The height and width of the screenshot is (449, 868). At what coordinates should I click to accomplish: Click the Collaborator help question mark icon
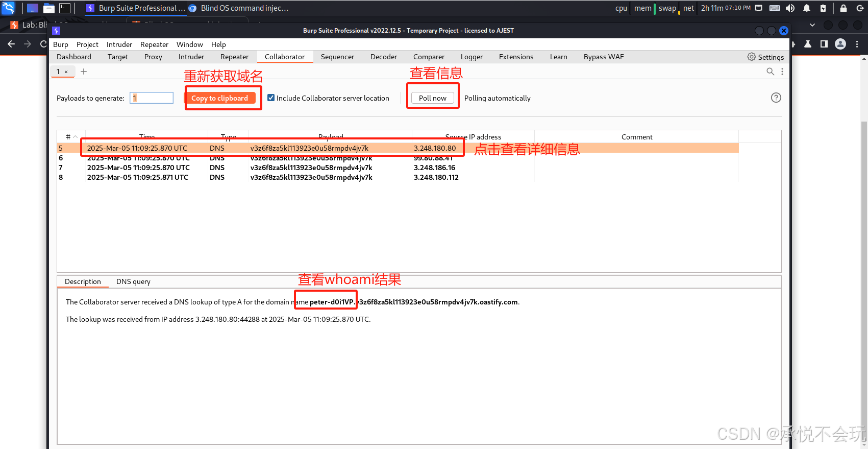(x=776, y=98)
